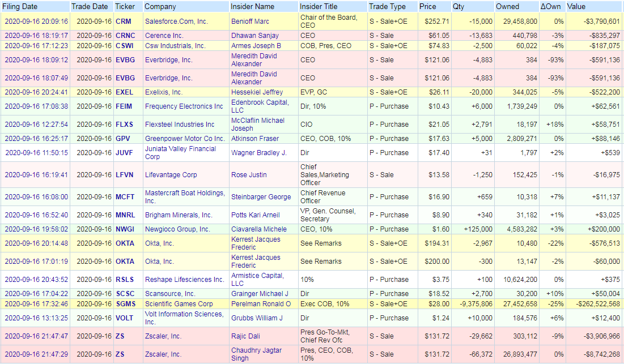View insider Rose Justin
This screenshot has width=624, height=364.
(x=249, y=175)
